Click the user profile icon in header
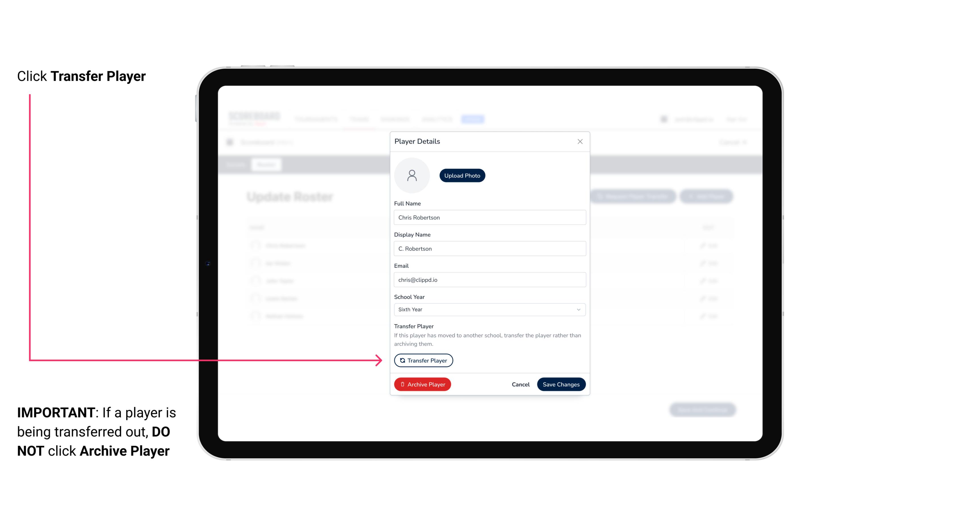The width and height of the screenshot is (980, 527). [664, 119]
